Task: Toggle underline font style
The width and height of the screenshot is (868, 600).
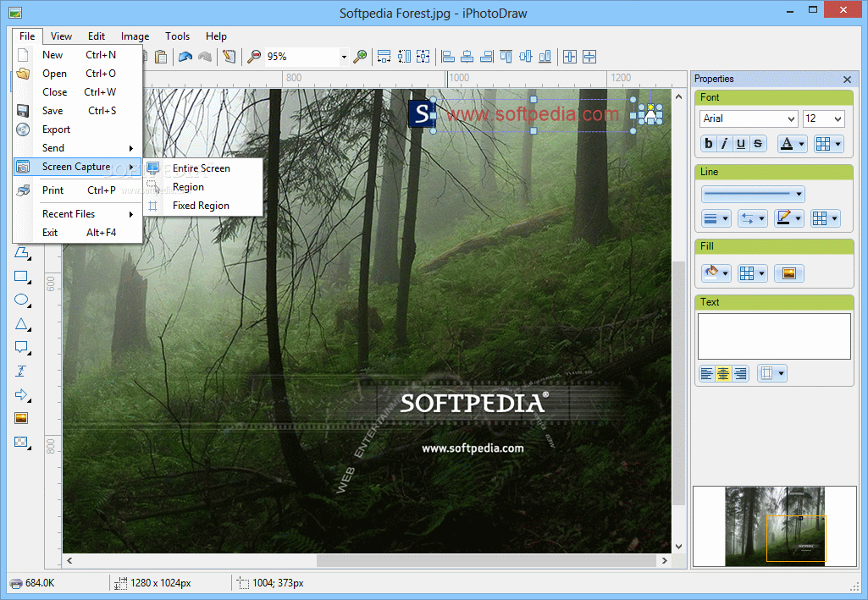Action: (x=741, y=144)
